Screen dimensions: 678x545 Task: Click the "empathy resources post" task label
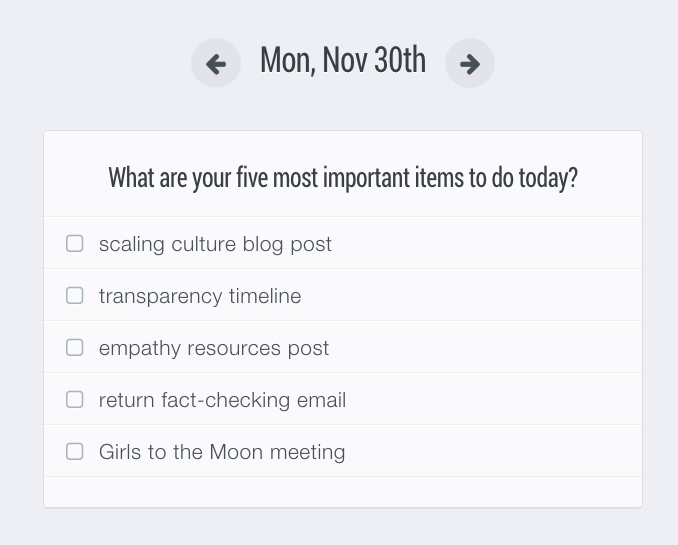(214, 348)
